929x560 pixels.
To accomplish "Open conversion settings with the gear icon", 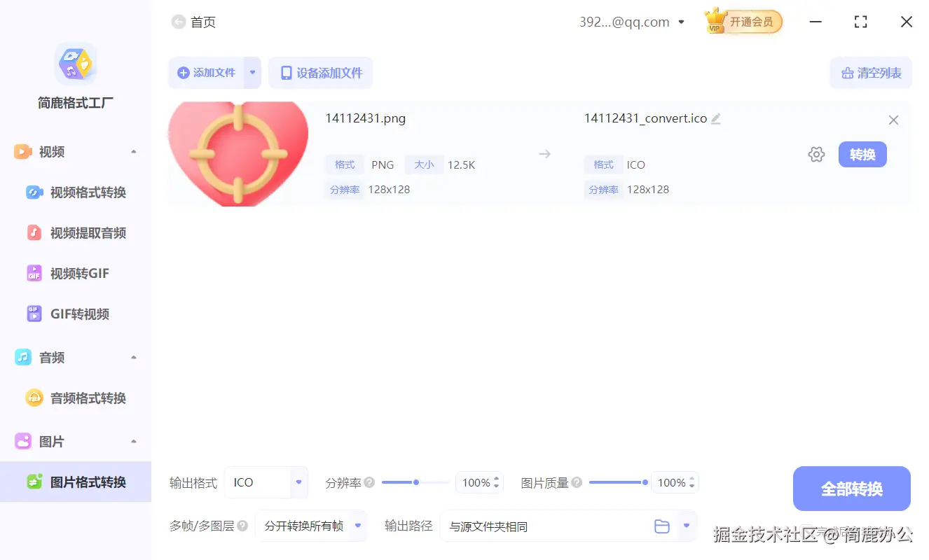I will pyautogui.click(x=816, y=154).
